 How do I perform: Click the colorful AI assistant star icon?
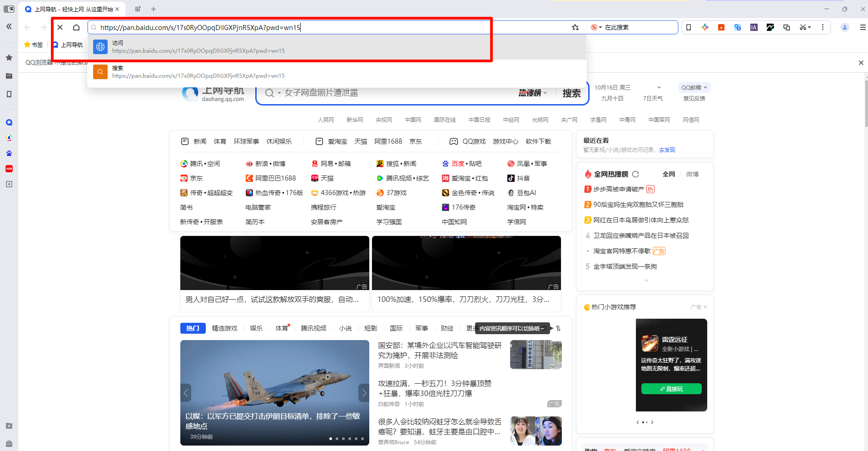tap(705, 27)
